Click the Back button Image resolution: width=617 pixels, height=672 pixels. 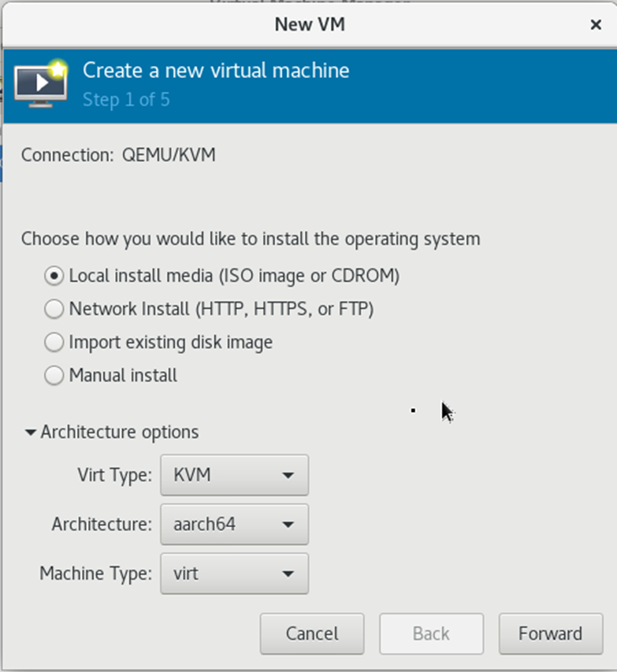point(431,634)
